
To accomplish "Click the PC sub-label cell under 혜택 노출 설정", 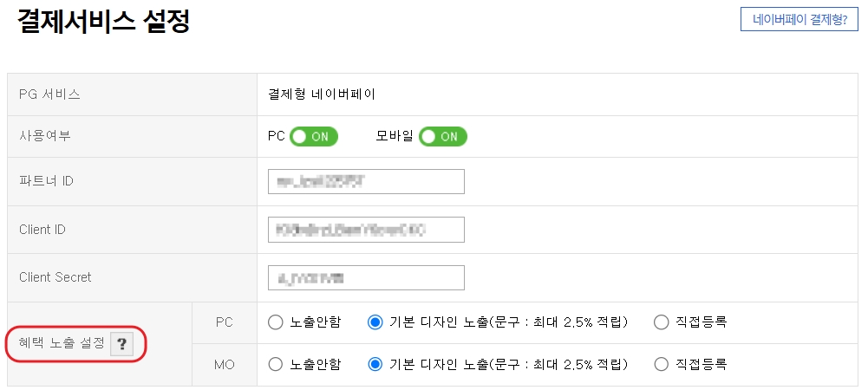I will pos(225,322).
